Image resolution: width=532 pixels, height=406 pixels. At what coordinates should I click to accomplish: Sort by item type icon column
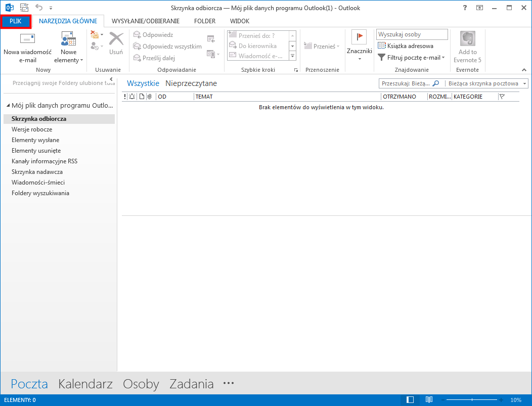pos(142,97)
